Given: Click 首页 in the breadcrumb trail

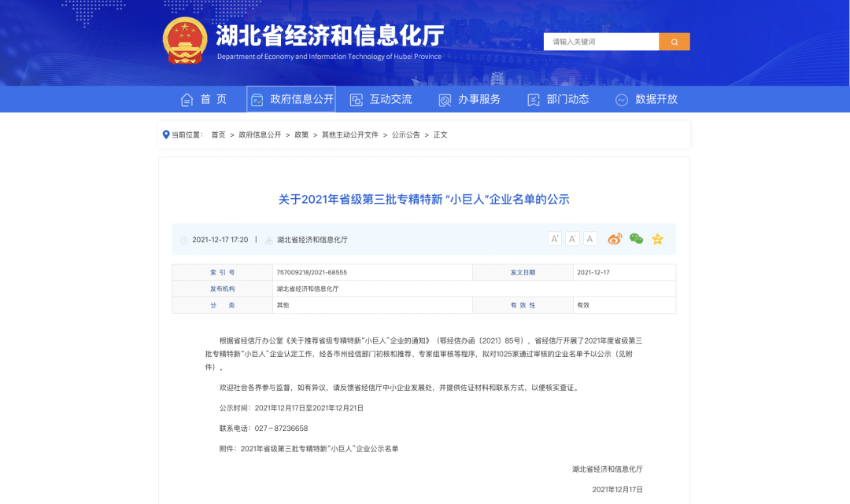Looking at the screenshot, I should (218, 134).
